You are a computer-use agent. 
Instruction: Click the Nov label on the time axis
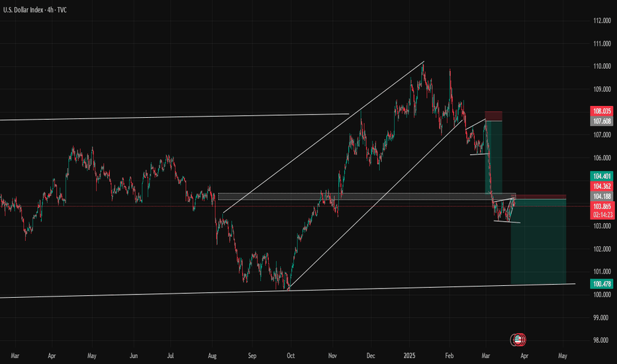332,356
